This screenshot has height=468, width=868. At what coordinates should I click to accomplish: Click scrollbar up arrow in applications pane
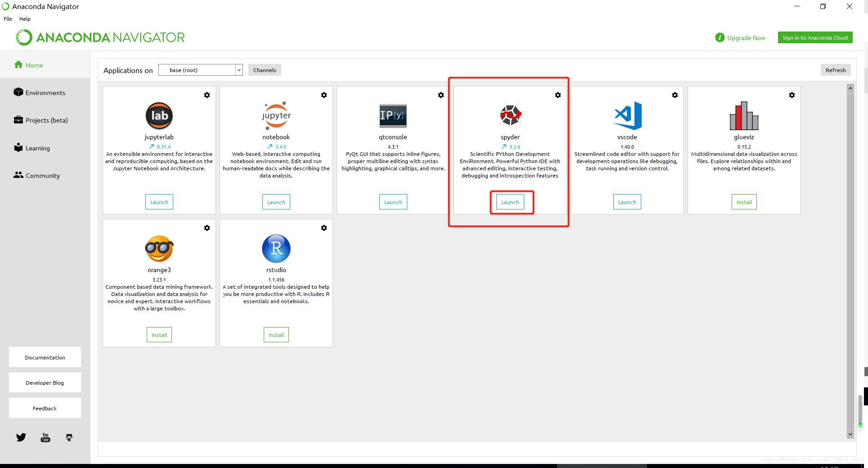click(x=850, y=88)
